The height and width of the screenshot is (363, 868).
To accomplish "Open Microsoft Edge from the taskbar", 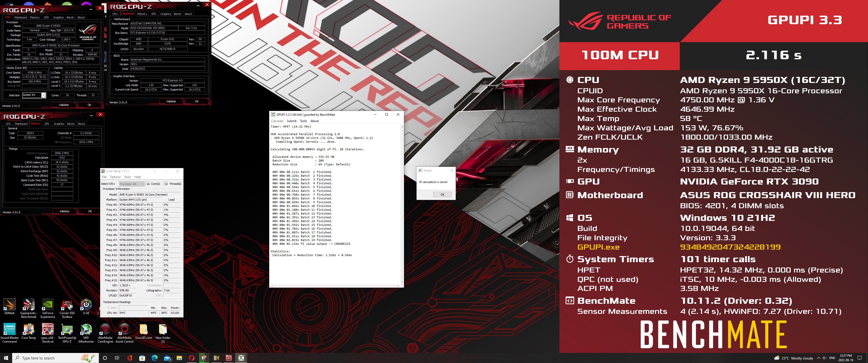I will click(x=155, y=358).
